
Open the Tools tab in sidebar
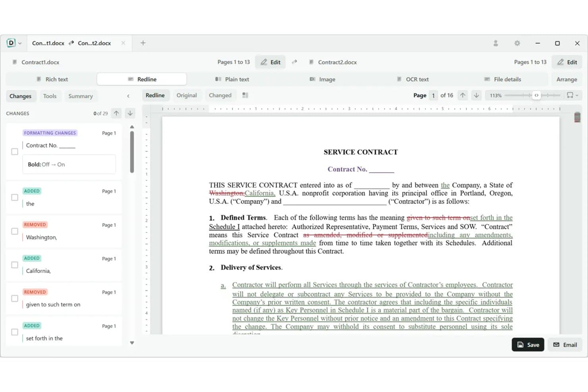[x=50, y=96]
